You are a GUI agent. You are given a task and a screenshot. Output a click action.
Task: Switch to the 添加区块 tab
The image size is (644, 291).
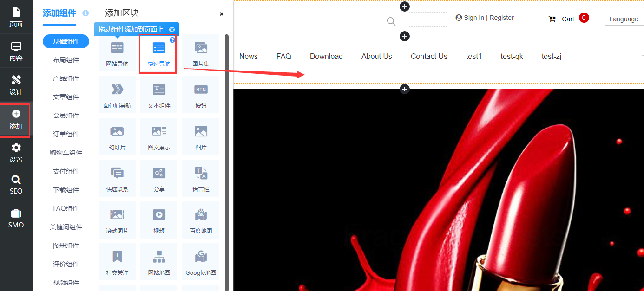[122, 13]
